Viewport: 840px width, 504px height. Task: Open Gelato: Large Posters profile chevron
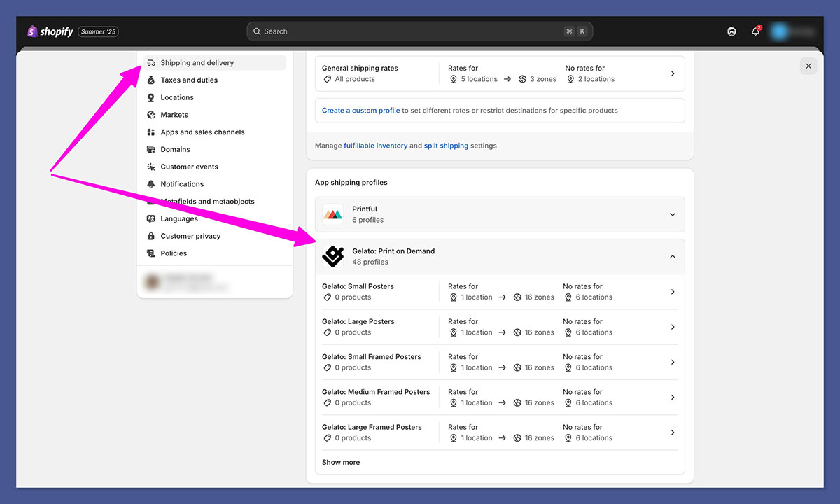pyautogui.click(x=673, y=327)
